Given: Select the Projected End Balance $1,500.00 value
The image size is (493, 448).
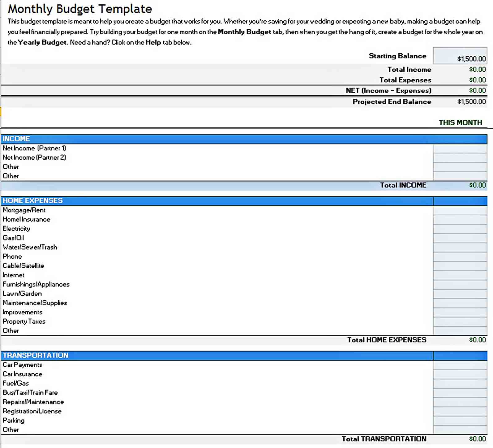Looking at the screenshot, I should 471,102.
